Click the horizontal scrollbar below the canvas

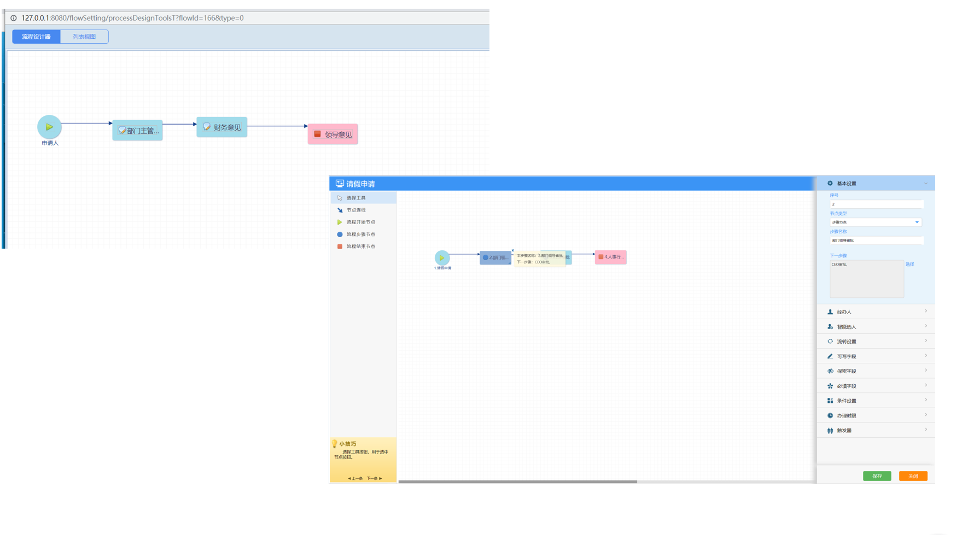pyautogui.click(x=517, y=481)
